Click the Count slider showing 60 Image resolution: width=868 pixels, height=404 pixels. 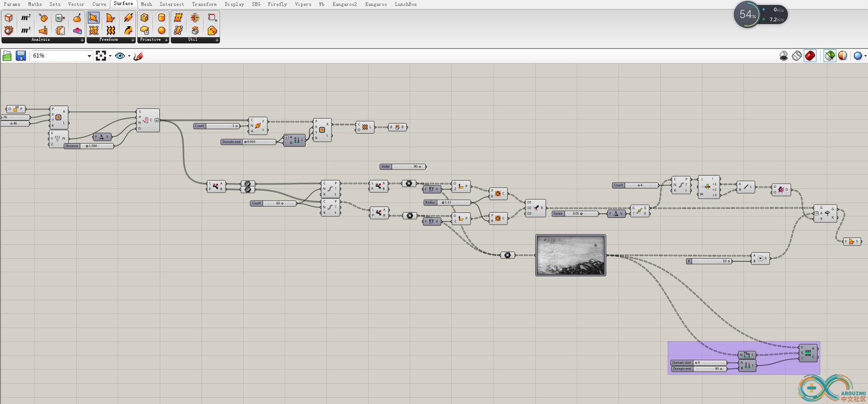click(x=273, y=203)
